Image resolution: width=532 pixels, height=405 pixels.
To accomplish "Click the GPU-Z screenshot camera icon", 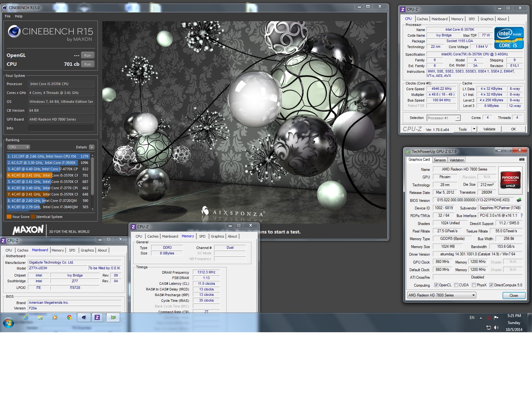I will tap(522, 159).
